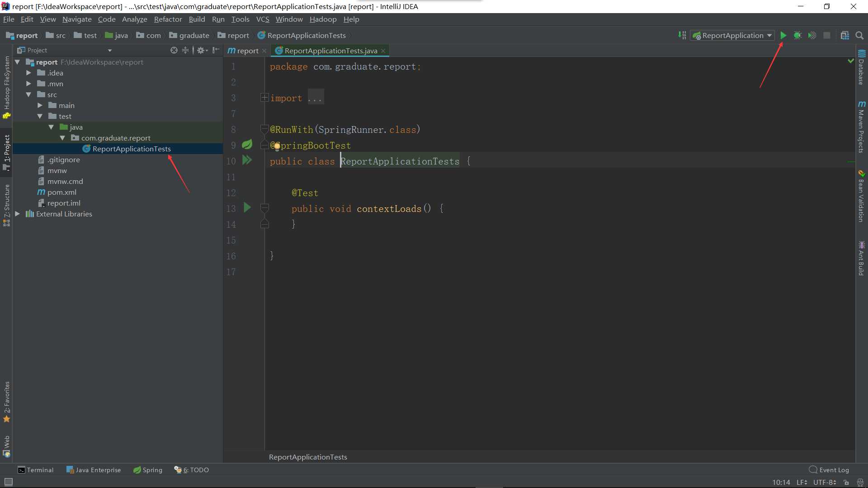This screenshot has width=868, height=488.
Task: Change line separator LF in status bar
Action: [802, 482]
